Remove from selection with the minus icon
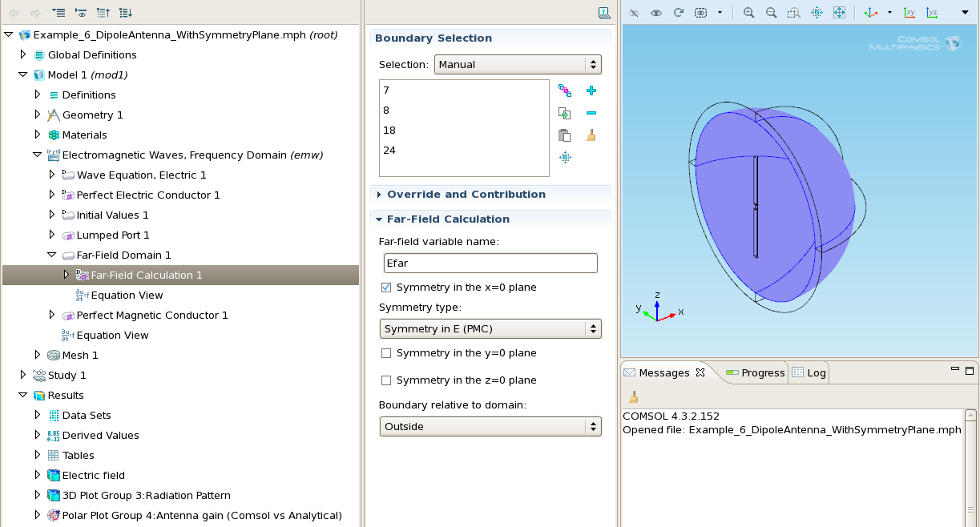 591,114
